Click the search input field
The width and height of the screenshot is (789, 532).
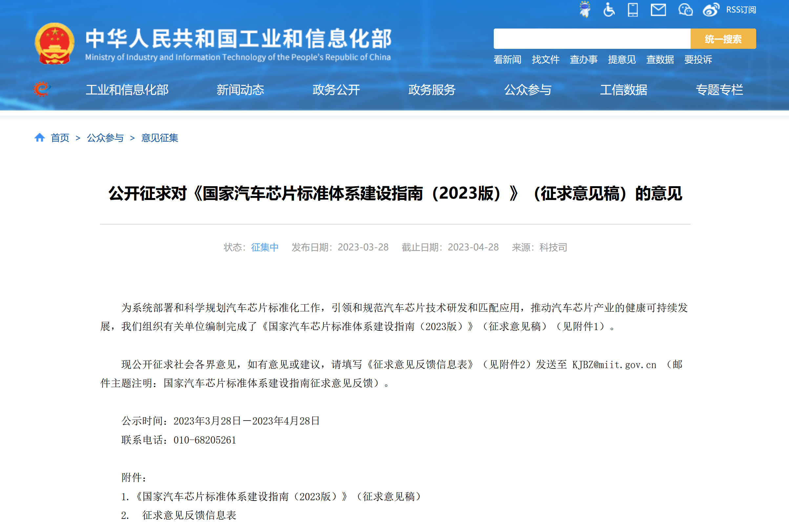coord(592,39)
